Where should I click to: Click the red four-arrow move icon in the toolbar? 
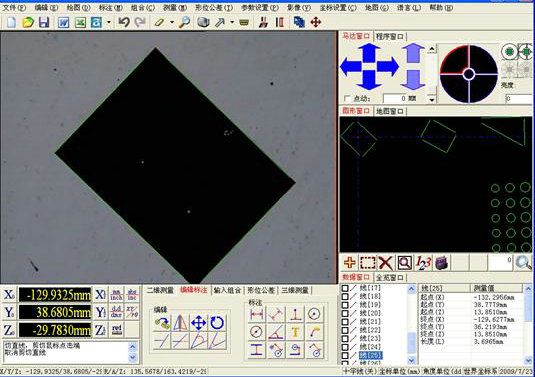(x=316, y=23)
